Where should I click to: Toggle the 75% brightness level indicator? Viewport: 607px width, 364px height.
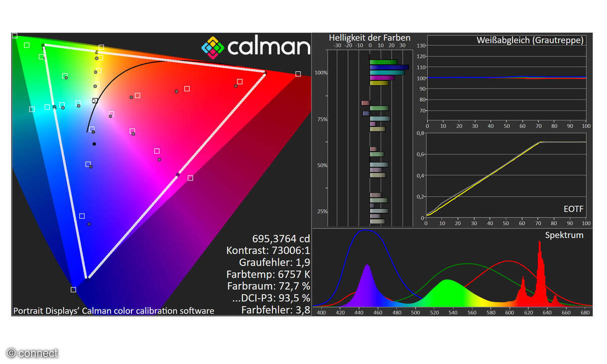pos(322,119)
